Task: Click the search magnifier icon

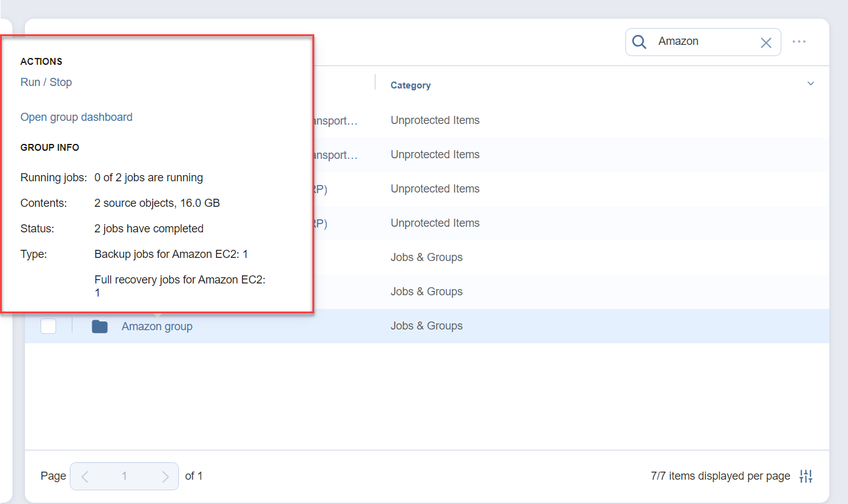Action: [x=639, y=42]
